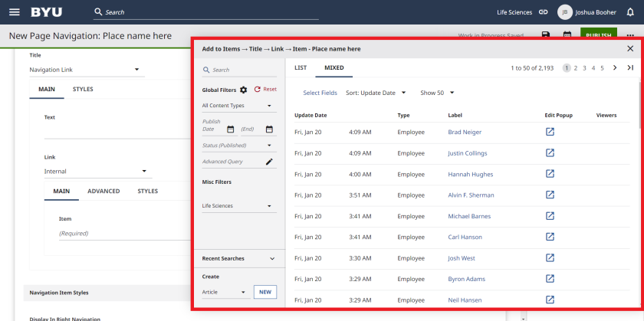644x321 pixels.
Task: Click the selection panel search field
Action: pos(238,70)
